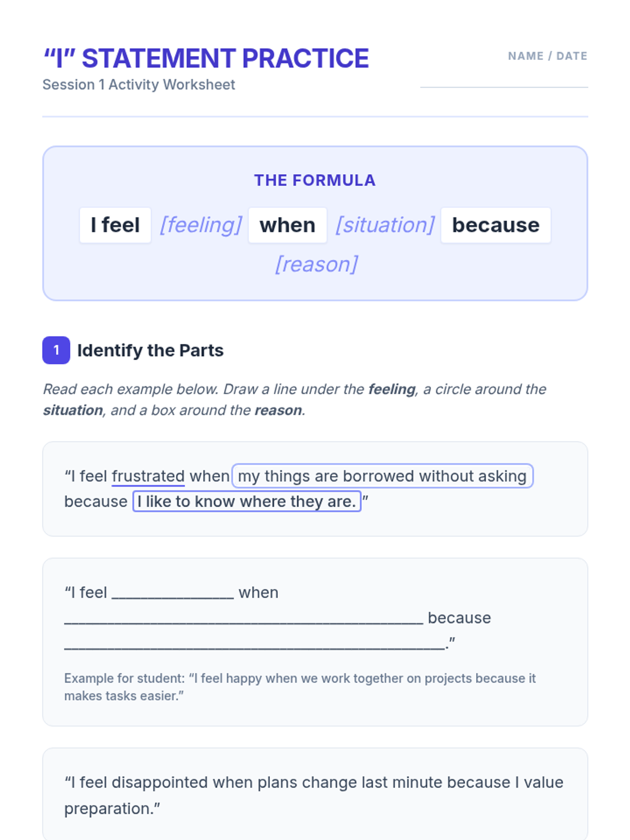Click the "I feel disappointed" example sentence
The height and width of the screenshot is (840, 630).
pos(313,795)
